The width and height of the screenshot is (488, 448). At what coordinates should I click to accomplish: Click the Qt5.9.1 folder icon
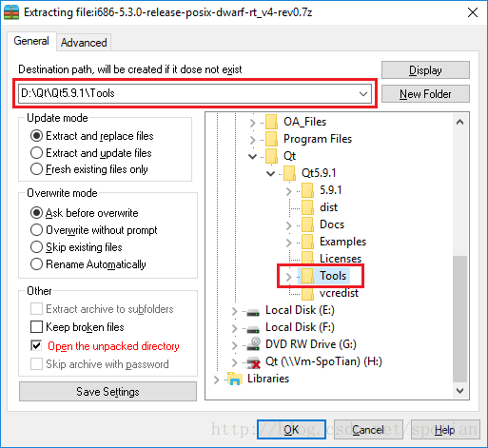[x=289, y=173]
